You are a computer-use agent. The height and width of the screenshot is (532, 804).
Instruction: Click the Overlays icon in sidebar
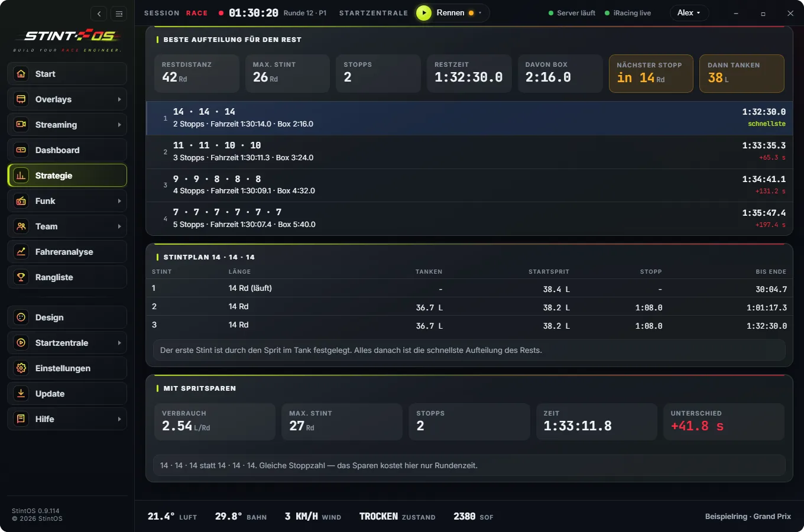click(21, 99)
